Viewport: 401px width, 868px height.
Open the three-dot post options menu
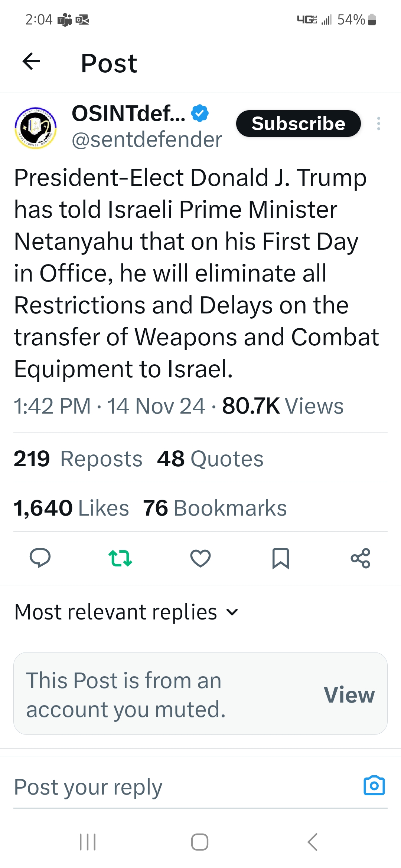[378, 124]
